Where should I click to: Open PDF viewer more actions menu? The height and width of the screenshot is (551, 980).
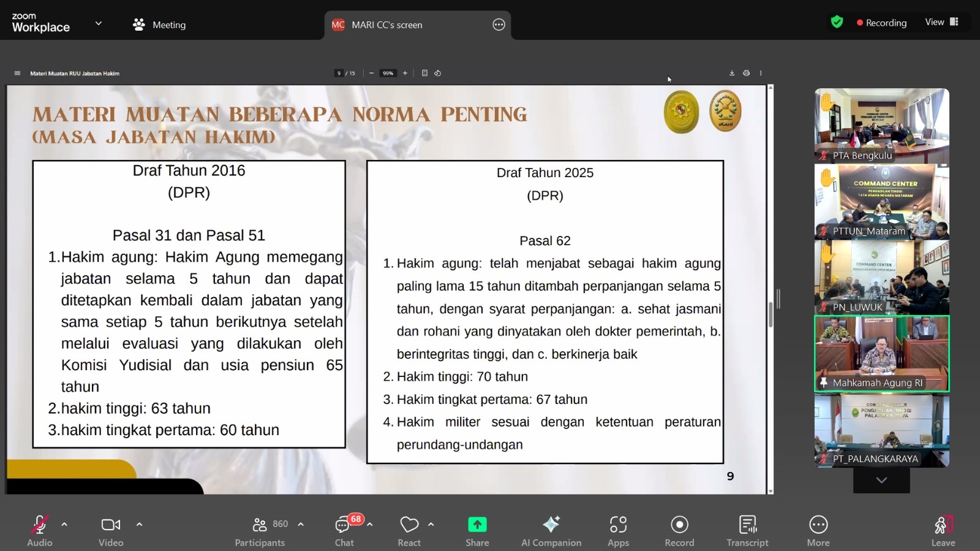point(761,73)
